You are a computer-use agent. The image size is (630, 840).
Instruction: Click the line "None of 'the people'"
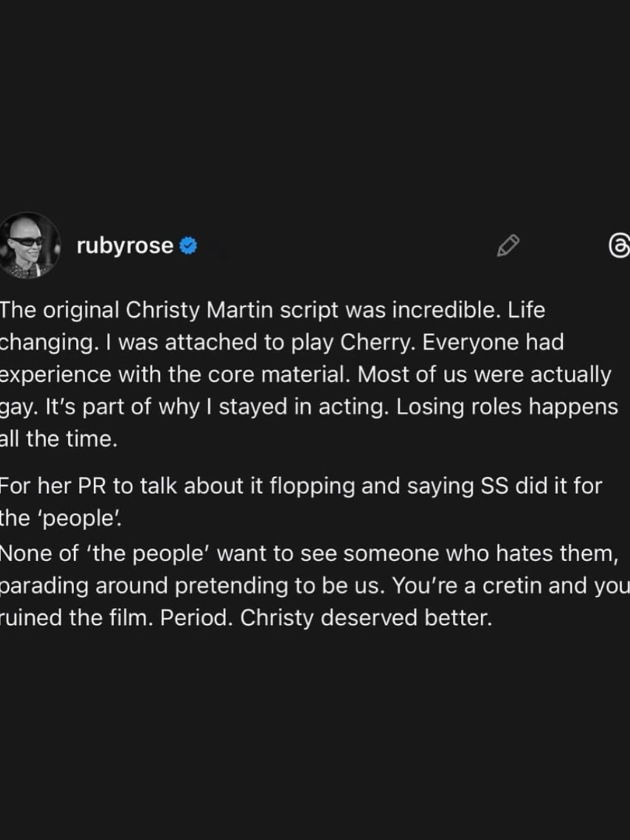(105, 553)
